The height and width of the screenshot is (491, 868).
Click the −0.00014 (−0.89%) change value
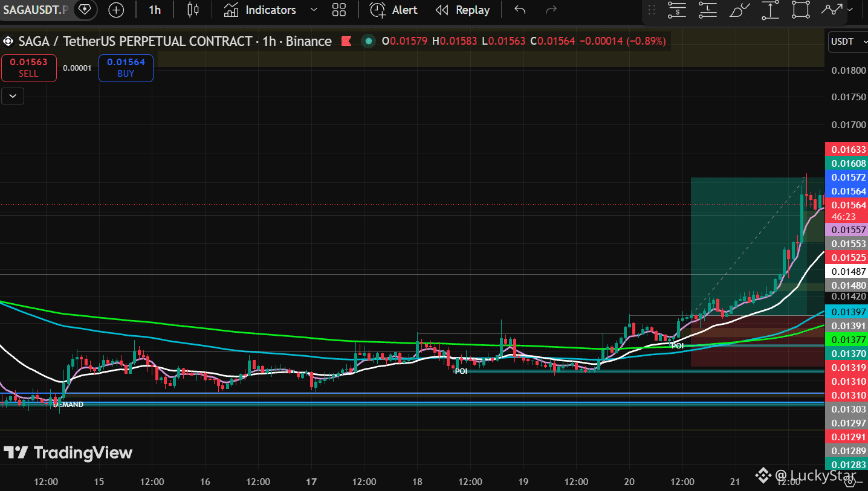click(623, 41)
